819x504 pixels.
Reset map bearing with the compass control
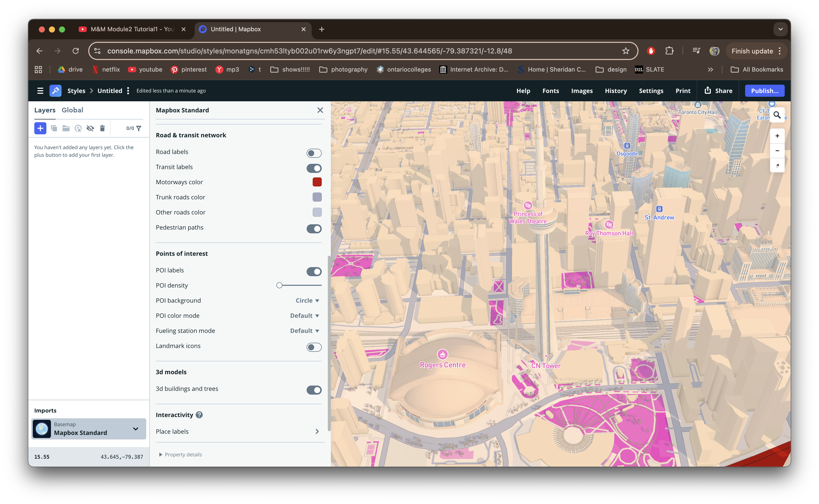click(777, 165)
